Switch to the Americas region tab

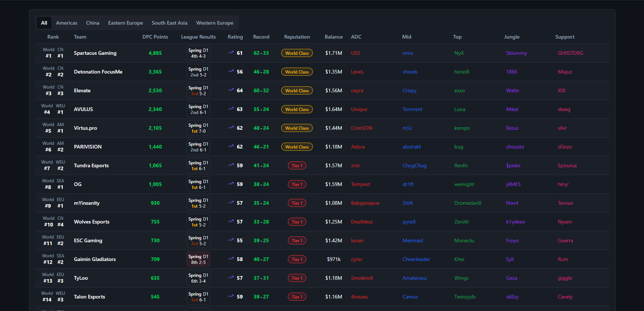tap(66, 23)
